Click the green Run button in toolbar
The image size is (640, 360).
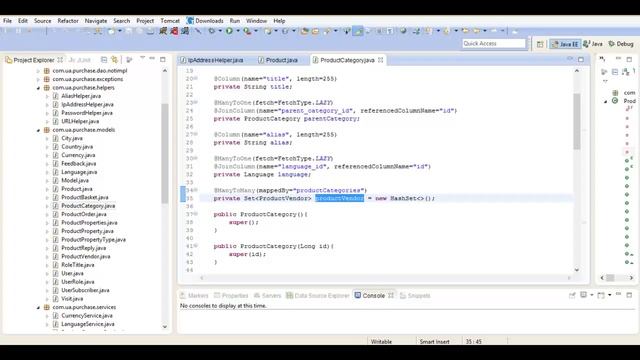click(x=229, y=31)
